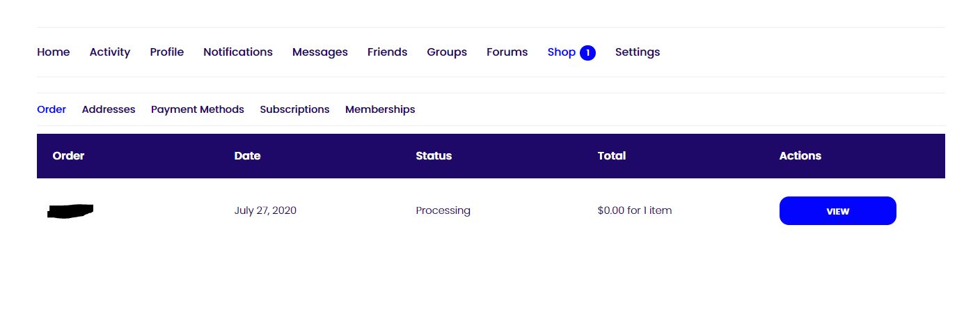
Task: Go to the Activity page
Action: click(x=110, y=52)
